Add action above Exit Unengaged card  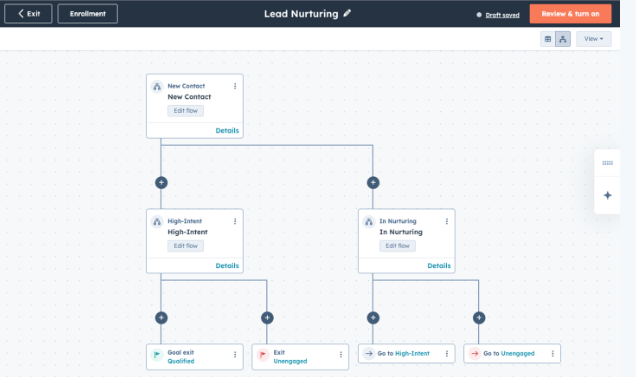coord(267,318)
